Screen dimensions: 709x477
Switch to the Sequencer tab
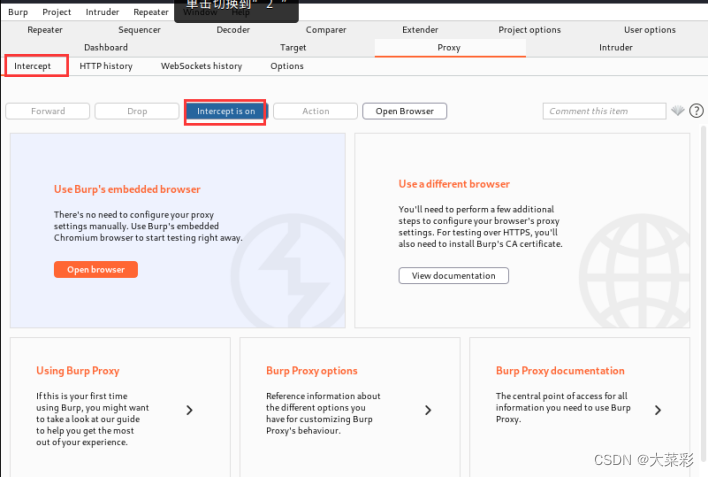(x=139, y=30)
